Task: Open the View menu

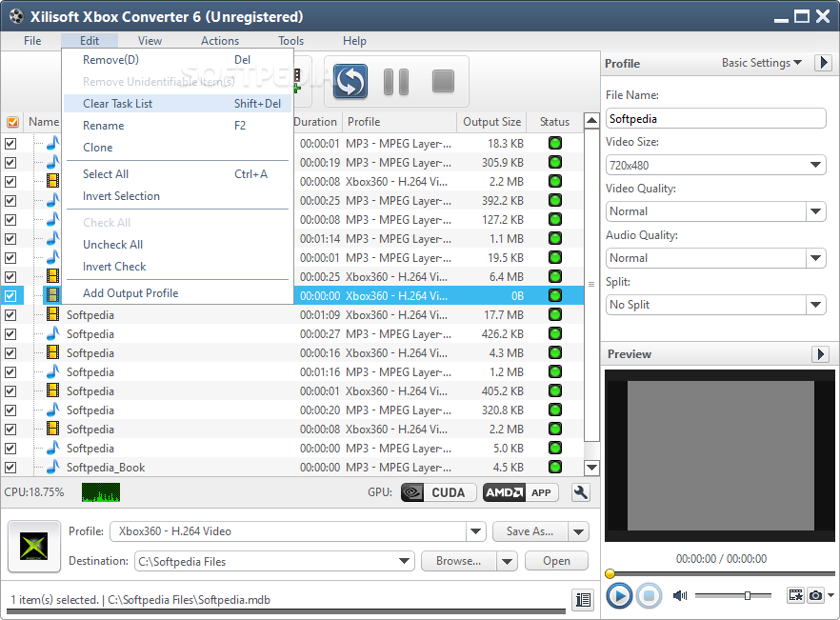Action: point(150,41)
